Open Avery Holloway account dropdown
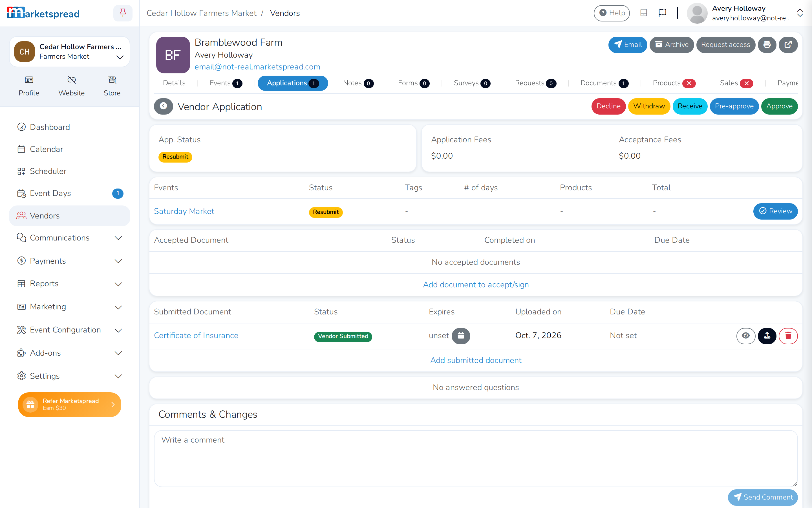812x508 pixels. point(745,13)
